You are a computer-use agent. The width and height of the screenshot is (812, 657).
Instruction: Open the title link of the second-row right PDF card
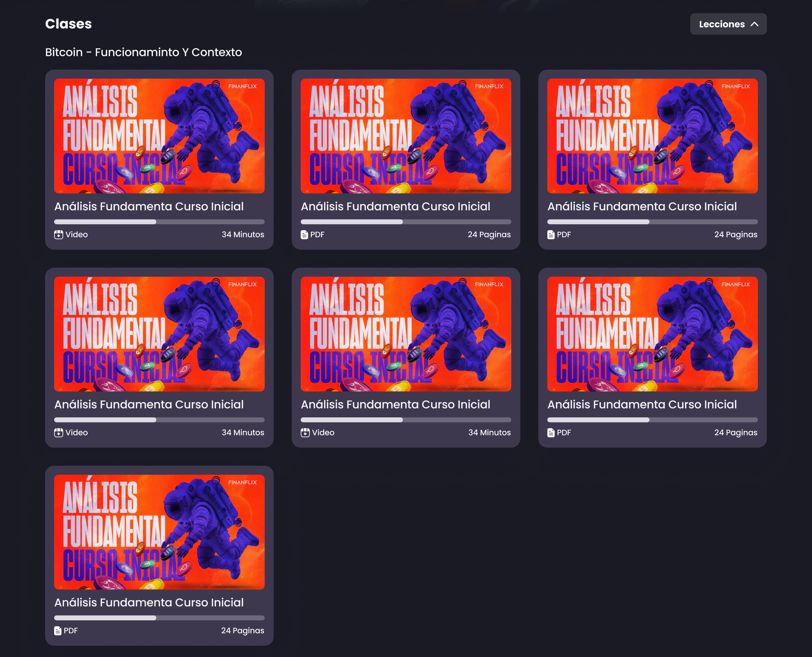coord(642,404)
